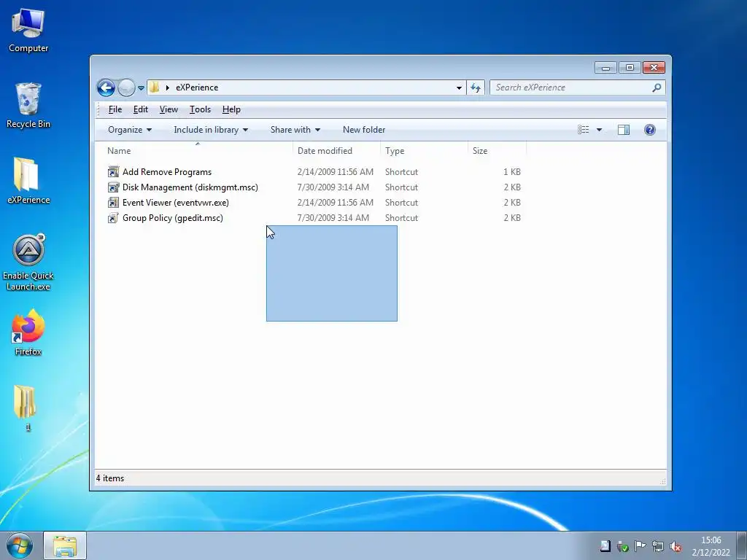Click the magnifier icon in the search box
The height and width of the screenshot is (560, 747).
657,87
